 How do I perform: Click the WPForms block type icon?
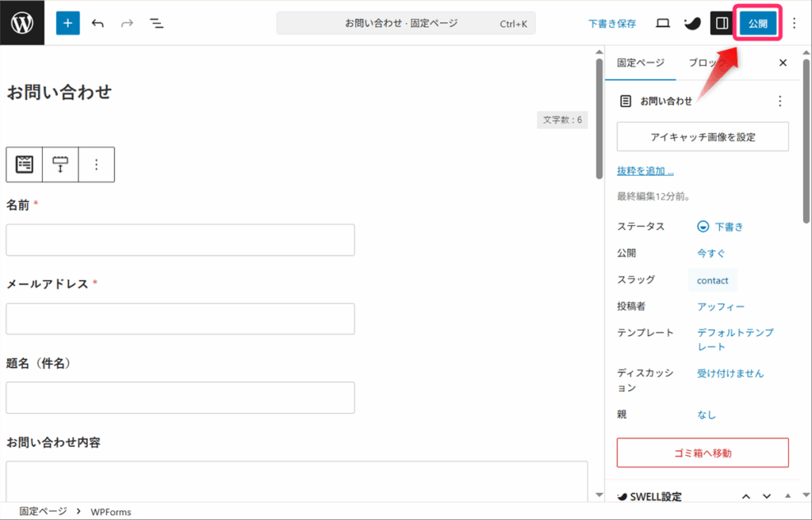pyautogui.click(x=25, y=165)
